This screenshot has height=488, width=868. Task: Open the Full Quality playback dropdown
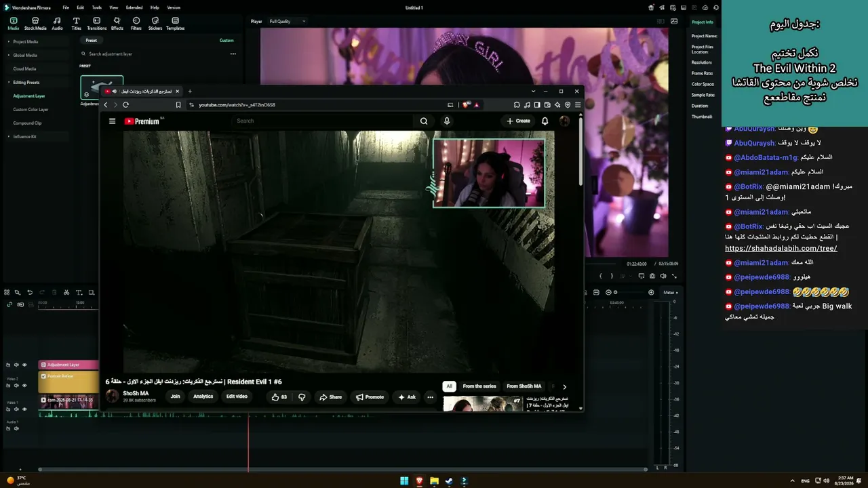click(x=288, y=21)
